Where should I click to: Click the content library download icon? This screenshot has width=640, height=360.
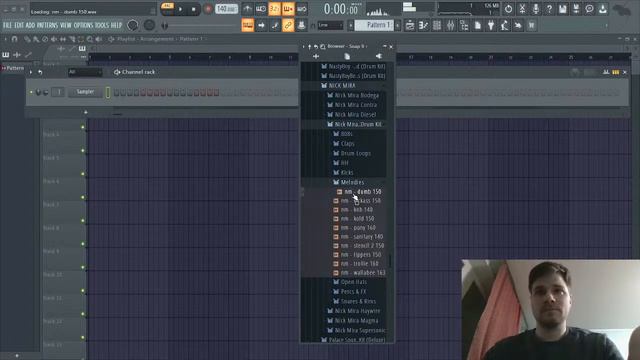click(x=603, y=9)
